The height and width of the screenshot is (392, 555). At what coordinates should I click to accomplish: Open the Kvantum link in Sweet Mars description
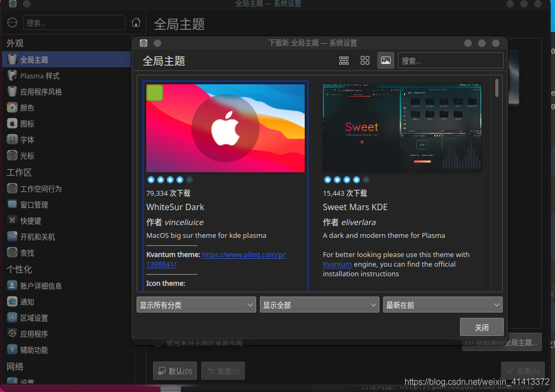(337, 265)
